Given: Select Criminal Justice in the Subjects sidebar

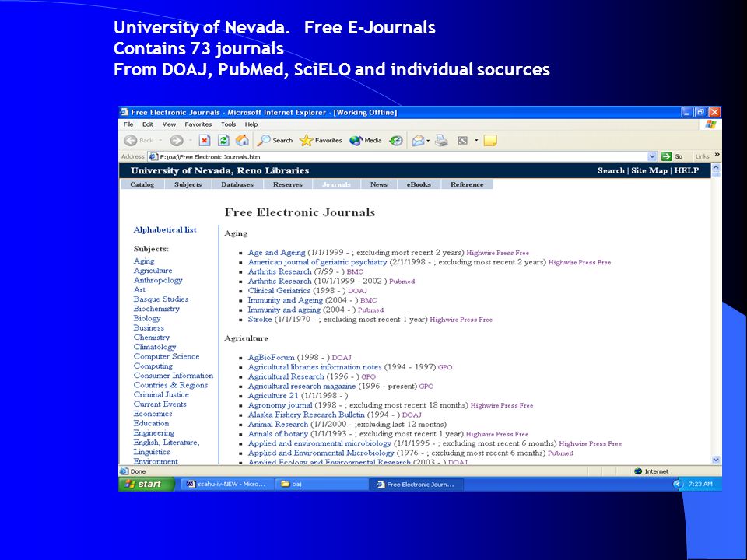Looking at the screenshot, I should (161, 395).
